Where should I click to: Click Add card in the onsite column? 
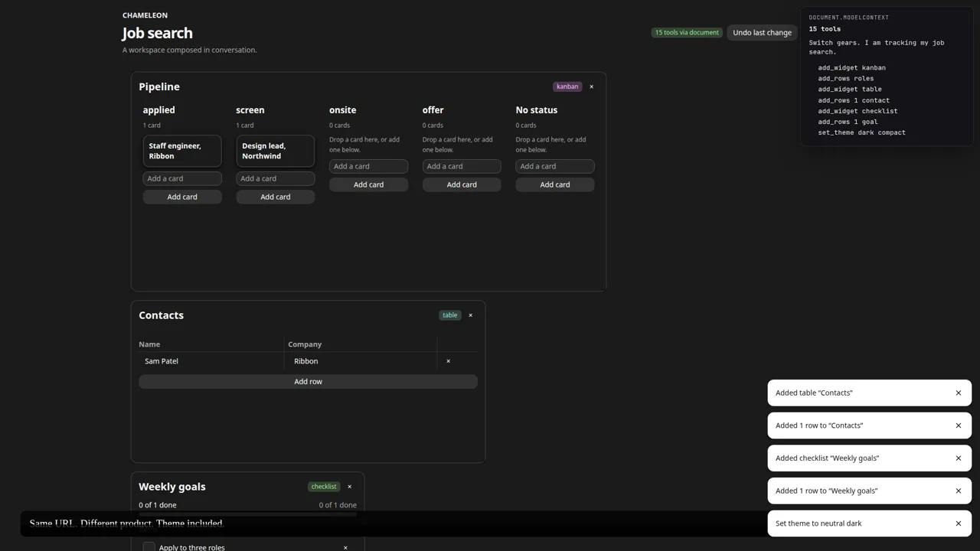tap(368, 184)
